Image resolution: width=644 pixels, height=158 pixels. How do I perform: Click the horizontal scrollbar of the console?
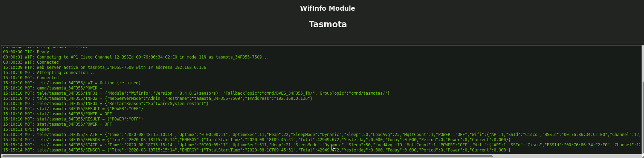pyautogui.click(x=247, y=156)
